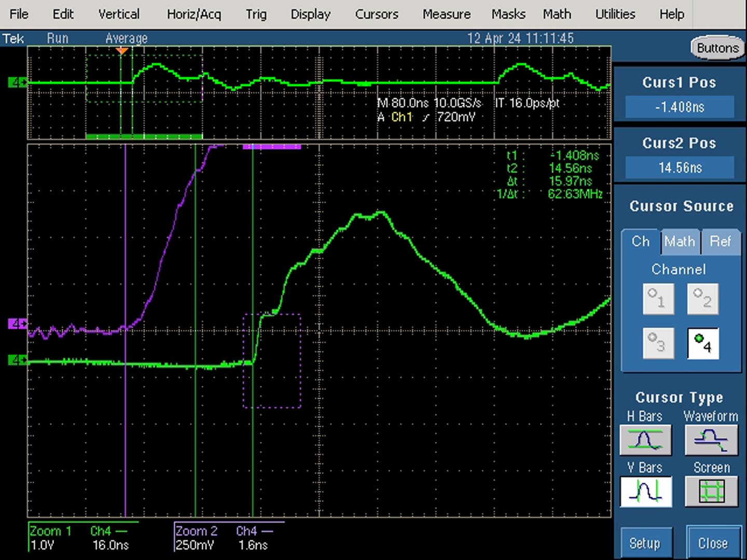The width and height of the screenshot is (747, 560).
Task: Switch to the Ref cursor source tab
Action: pos(721,242)
